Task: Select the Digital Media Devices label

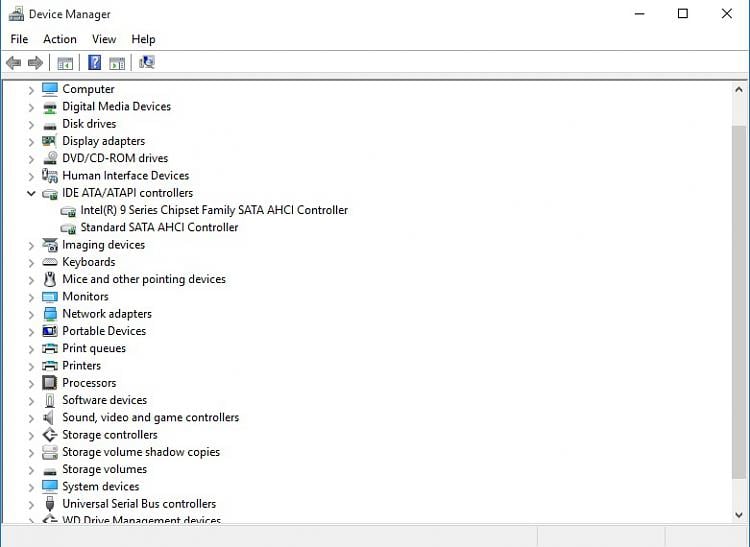Action: 116,106
